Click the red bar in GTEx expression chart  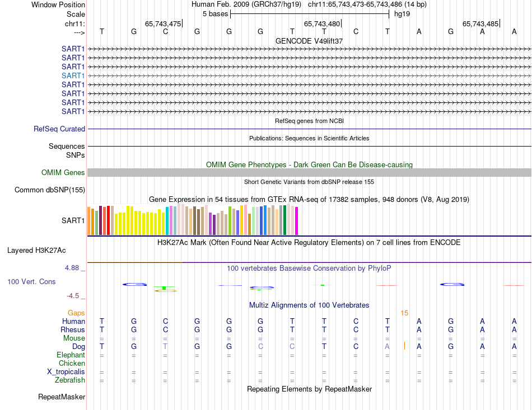click(x=108, y=220)
